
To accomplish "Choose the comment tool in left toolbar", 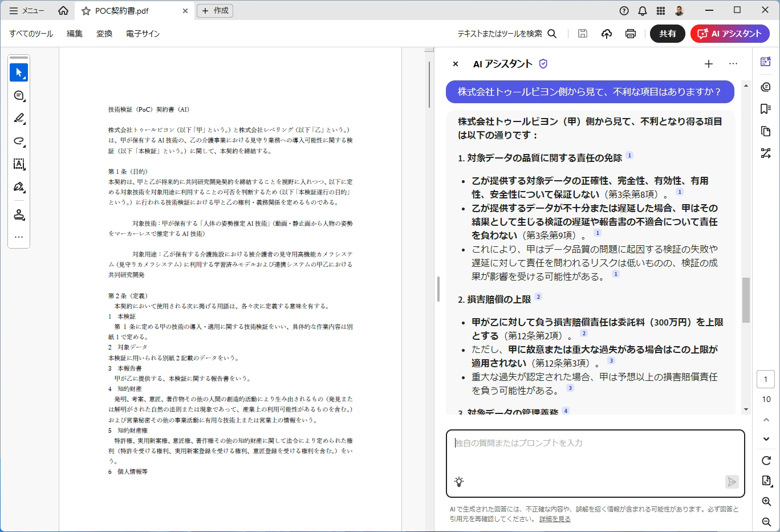I will point(19,95).
